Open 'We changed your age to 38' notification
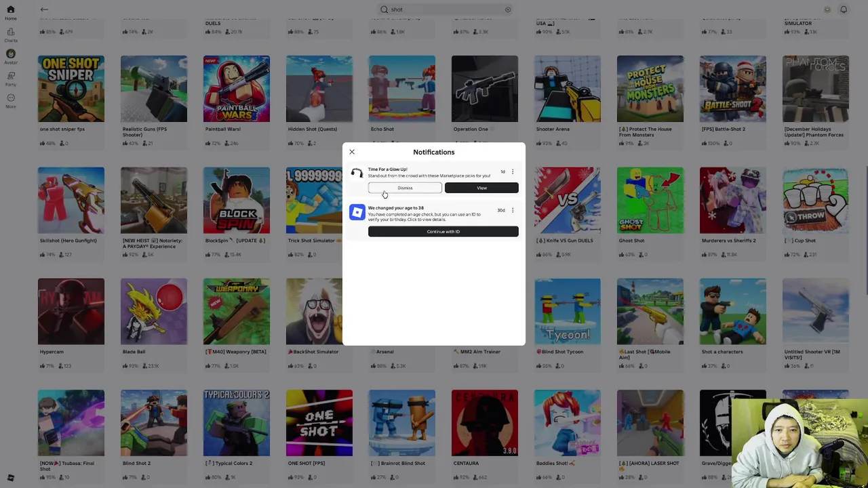This screenshot has height=488, width=868. tap(396, 208)
